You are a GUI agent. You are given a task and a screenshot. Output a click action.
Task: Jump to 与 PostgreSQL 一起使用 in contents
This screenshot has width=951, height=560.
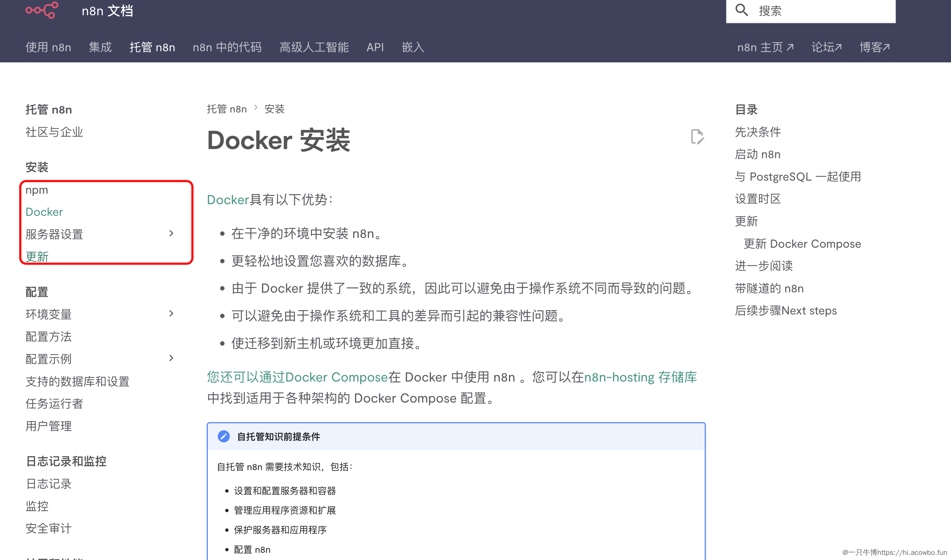[798, 177]
